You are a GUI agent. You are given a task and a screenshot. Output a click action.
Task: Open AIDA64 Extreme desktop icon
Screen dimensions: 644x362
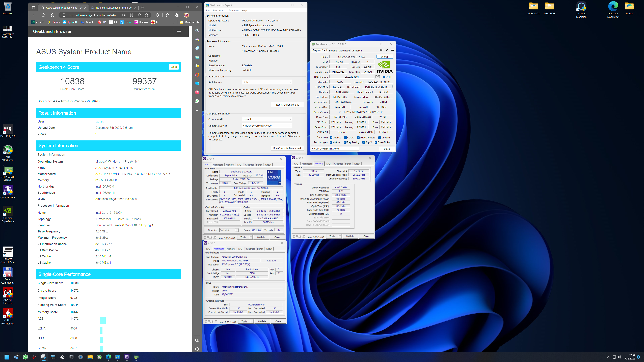8,296
